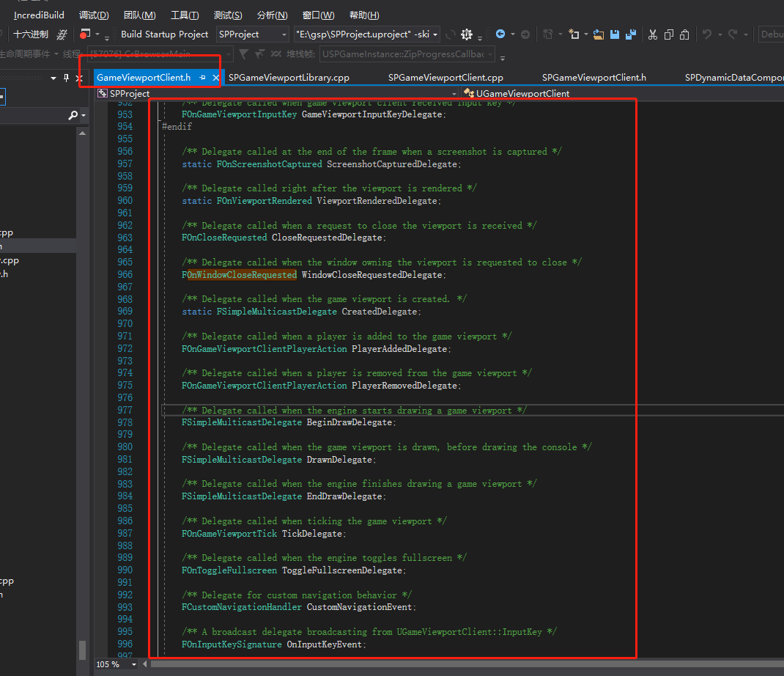Viewport: 784px width, 676px height.
Task: Open the 调试(D) menu
Action: (93, 15)
